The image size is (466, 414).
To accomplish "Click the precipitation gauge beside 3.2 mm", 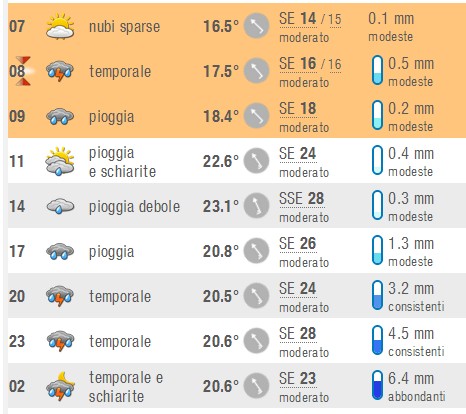I will click(x=377, y=295).
